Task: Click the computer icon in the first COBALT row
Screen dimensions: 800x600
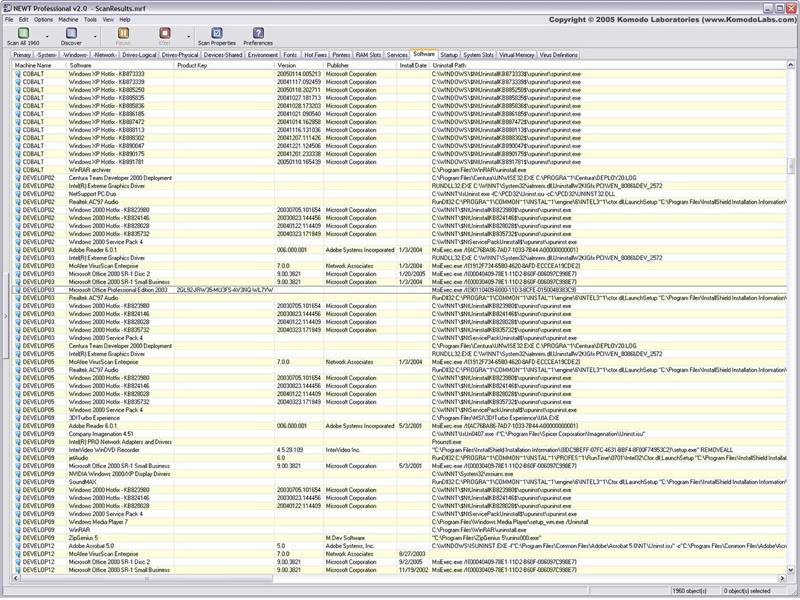Action: tap(17, 73)
